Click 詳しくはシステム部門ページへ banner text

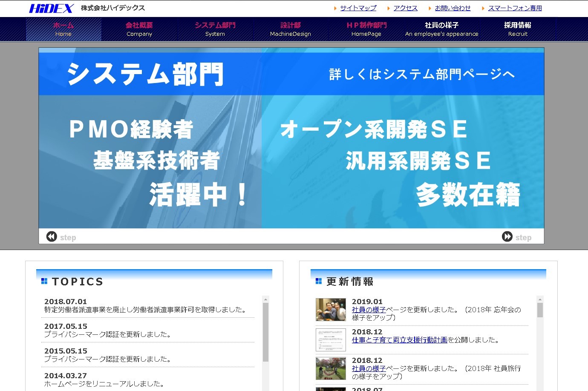[422, 74]
